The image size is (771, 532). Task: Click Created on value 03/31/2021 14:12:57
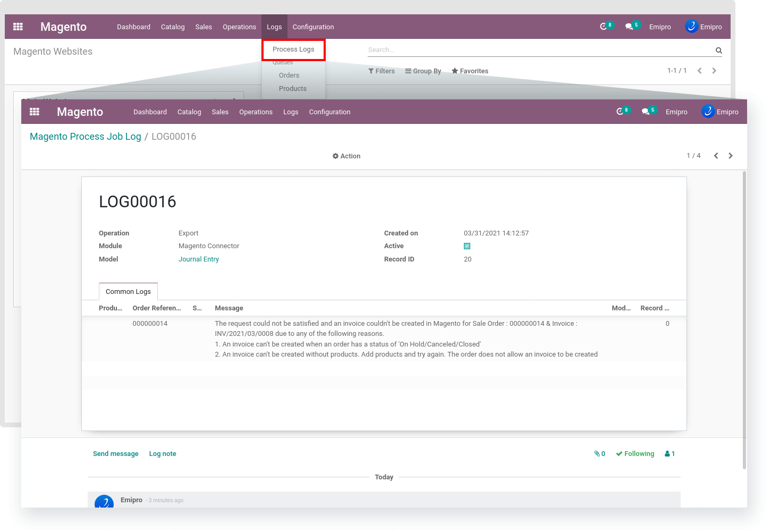point(496,233)
